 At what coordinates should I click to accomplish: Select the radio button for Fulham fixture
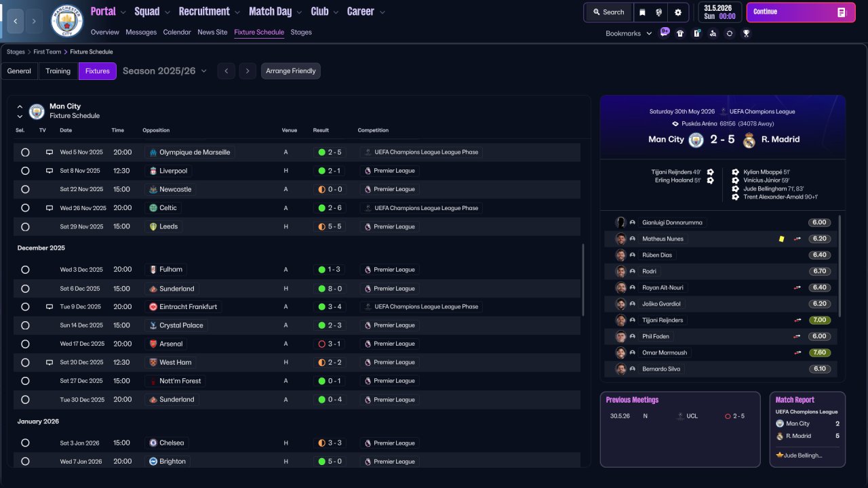[25, 270]
